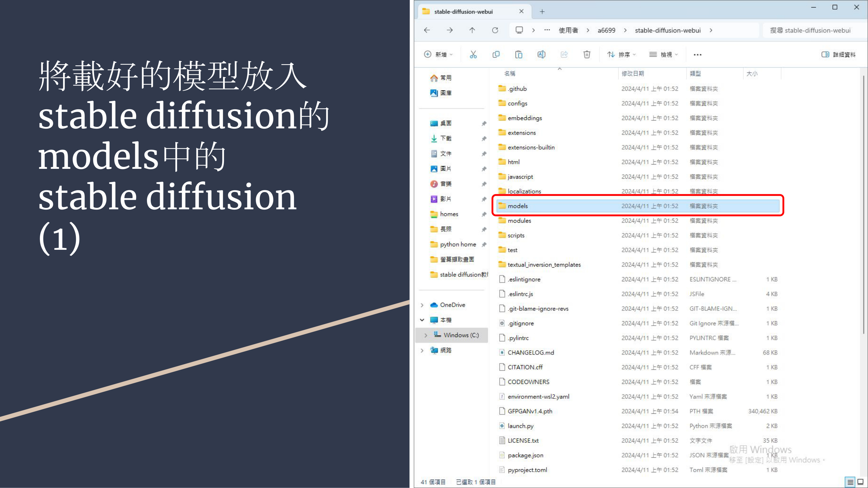Select the .github folder
This screenshot has height=488, width=868.
(638, 88)
